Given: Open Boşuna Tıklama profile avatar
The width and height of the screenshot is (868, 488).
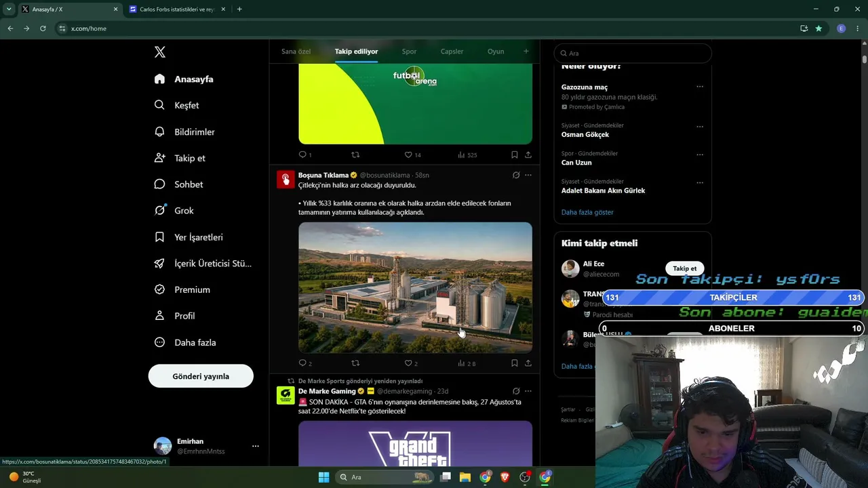Looking at the screenshot, I should [285, 180].
